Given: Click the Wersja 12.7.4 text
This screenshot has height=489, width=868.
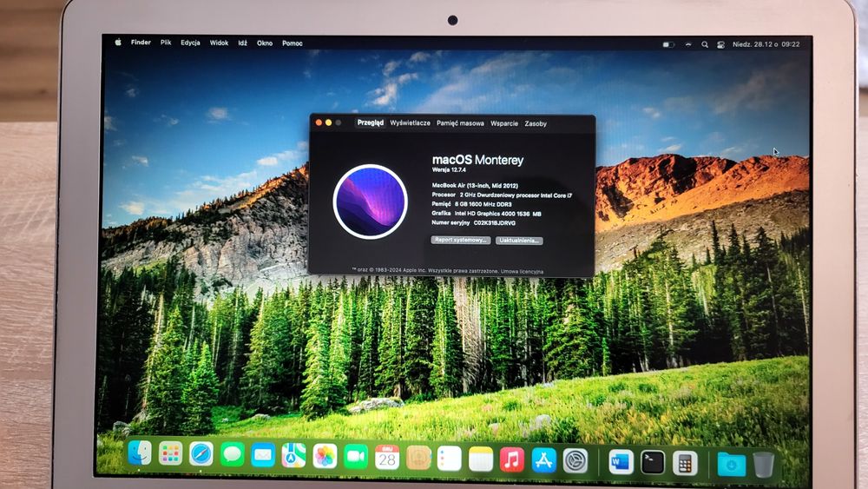Looking at the screenshot, I should 449,170.
